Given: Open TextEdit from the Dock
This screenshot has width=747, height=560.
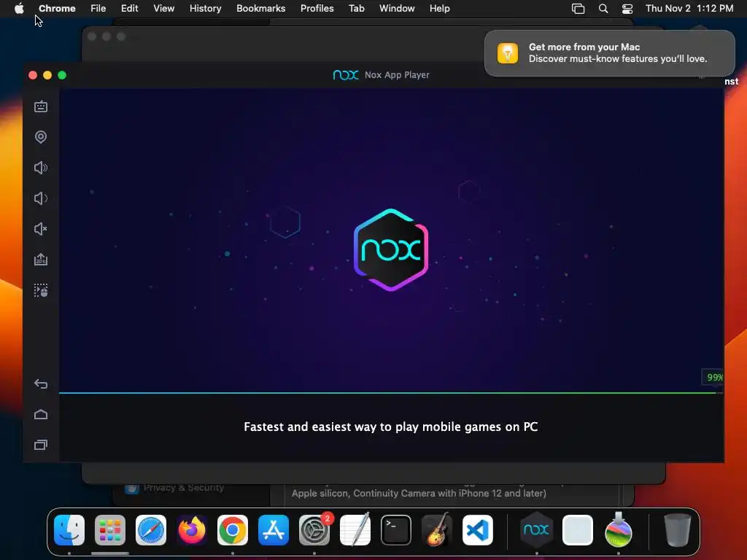Looking at the screenshot, I should click(x=355, y=530).
